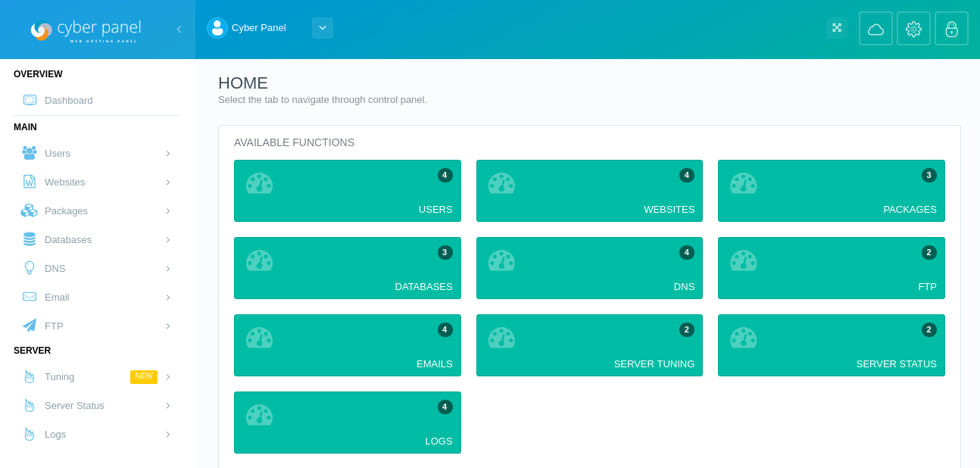Image resolution: width=980 pixels, height=468 pixels.
Task: Click the count badge on DATABASES tile
Action: pyautogui.click(x=445, y=252)
